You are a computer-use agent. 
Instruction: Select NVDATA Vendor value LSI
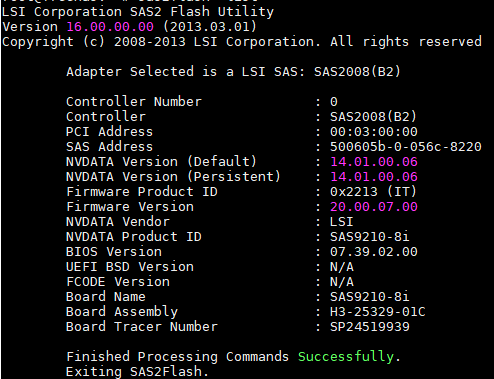pos(341,222)
